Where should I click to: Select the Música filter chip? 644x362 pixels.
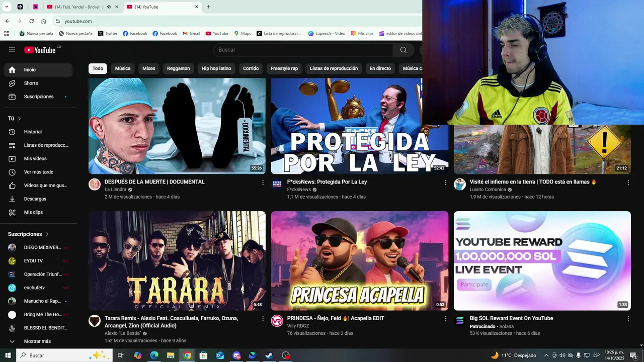[x=123, y=68]
